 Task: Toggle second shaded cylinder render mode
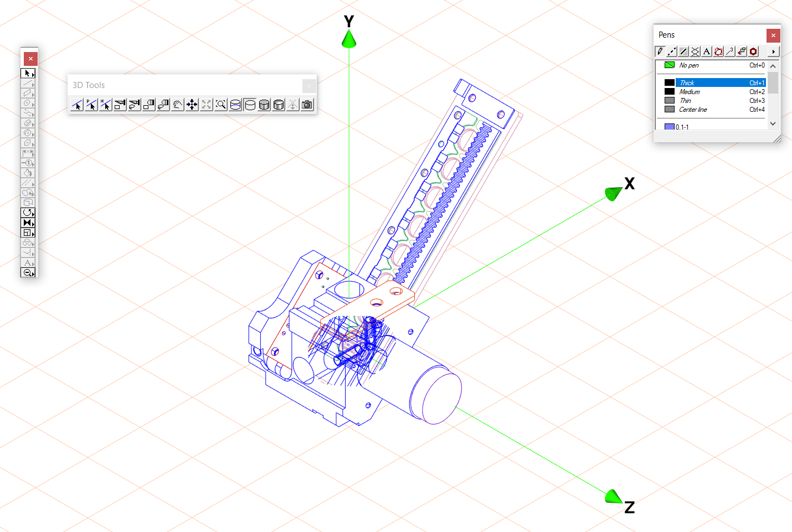279,105
